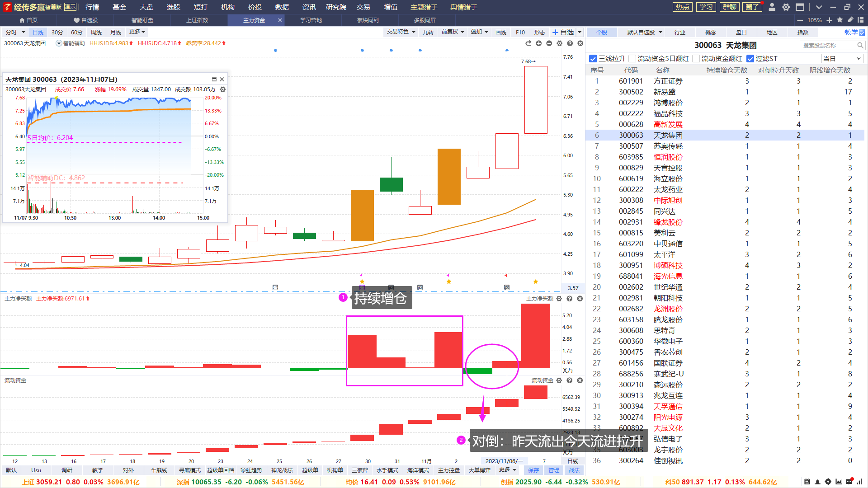
Task: Open the user account icon
Action: (772, 7)
